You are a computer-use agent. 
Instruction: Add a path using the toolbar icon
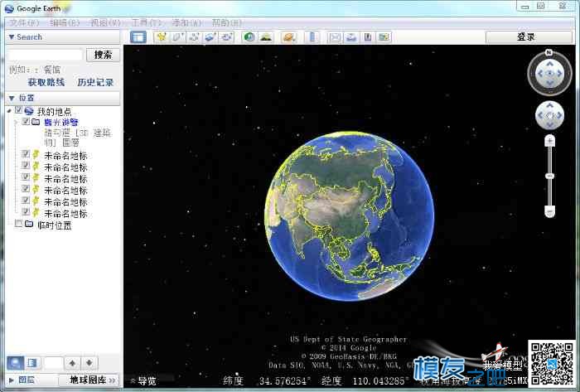[195, 37]
